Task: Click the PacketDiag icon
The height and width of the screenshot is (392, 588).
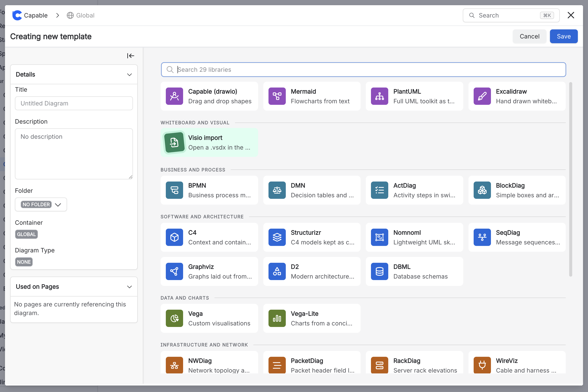Action: coord(277,365)
